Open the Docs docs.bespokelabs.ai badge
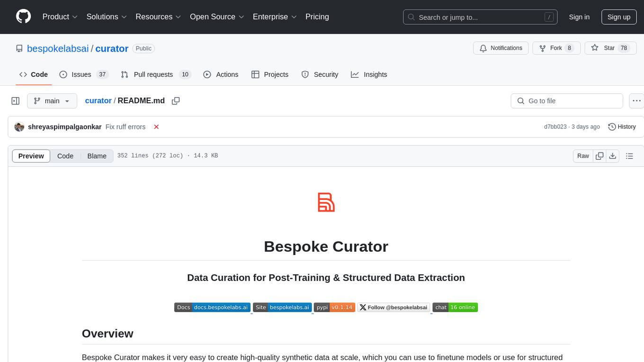This screenshot has height=362, width=644. [212, 308]
